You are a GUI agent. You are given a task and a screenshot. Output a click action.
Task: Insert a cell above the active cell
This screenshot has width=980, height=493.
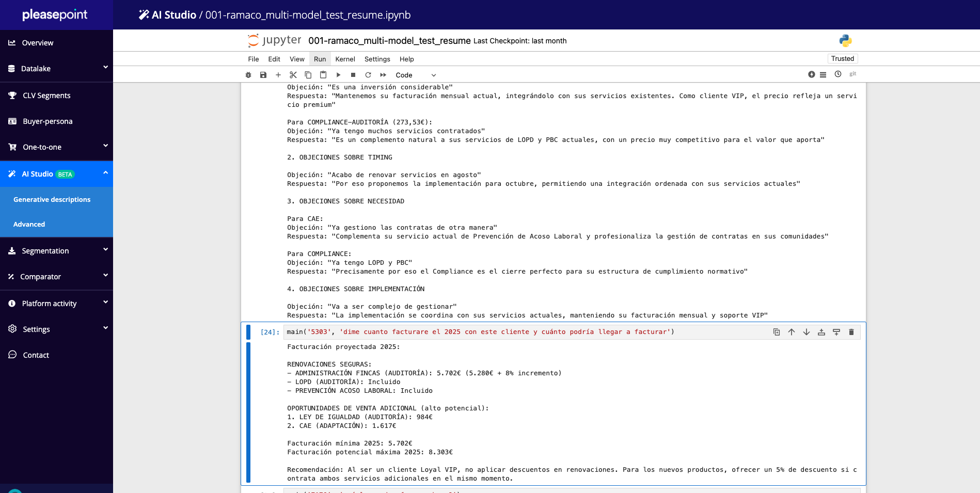[x=821, y=332]
